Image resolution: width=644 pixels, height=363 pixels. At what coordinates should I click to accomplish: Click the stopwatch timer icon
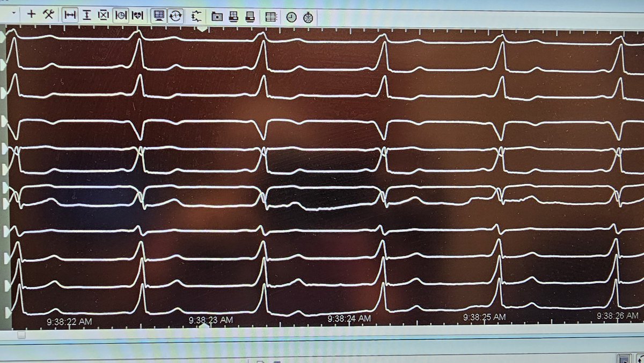pyautogui.click(x=308, y=17)
